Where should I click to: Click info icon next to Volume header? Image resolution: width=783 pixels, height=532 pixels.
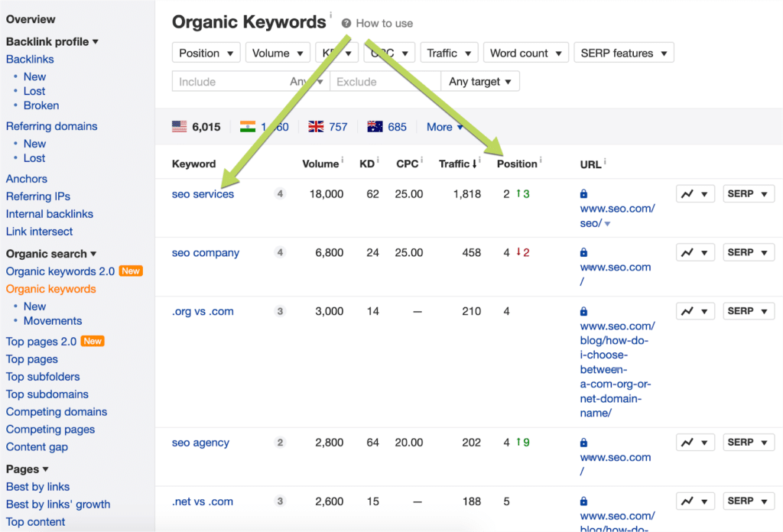[x=343, y=160]
